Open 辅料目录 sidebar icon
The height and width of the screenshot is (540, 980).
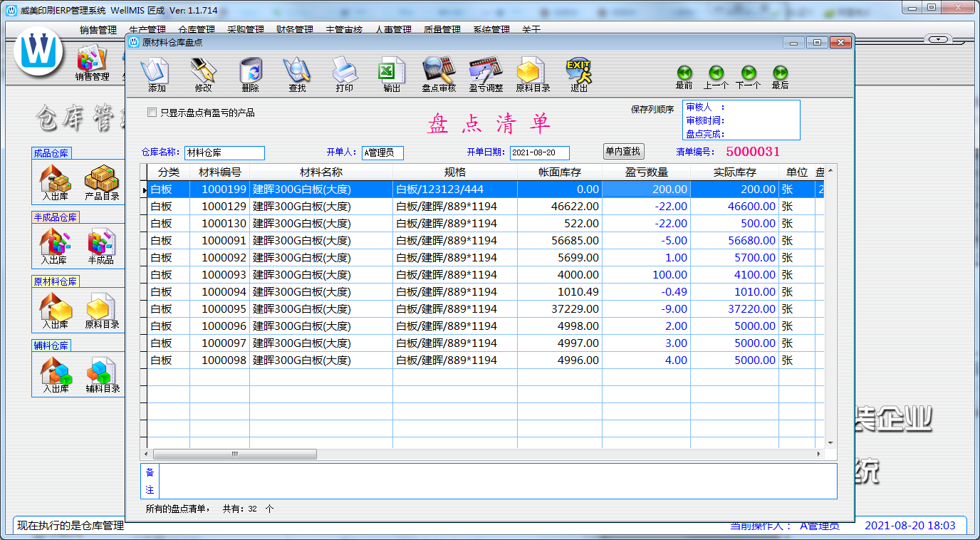tap(103, 375)
